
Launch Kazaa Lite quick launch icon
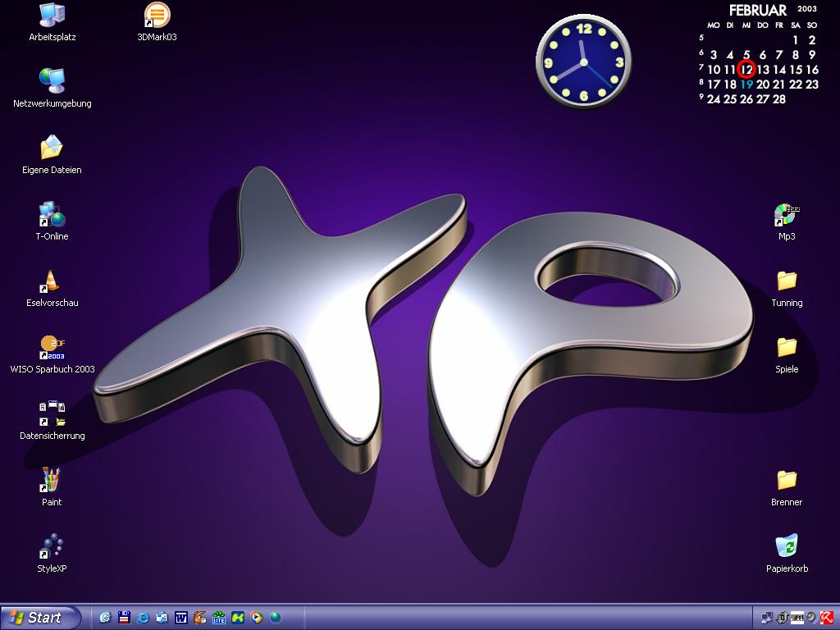(218, 618)
